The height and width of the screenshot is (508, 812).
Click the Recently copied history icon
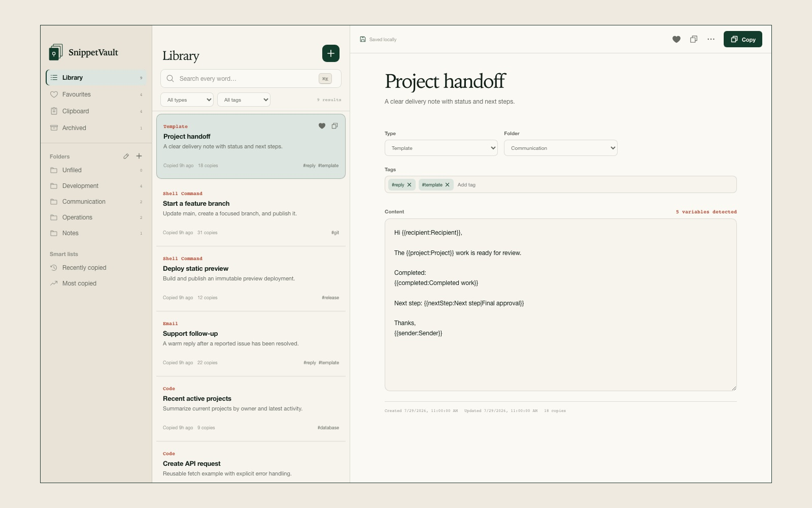pos(54,268)
